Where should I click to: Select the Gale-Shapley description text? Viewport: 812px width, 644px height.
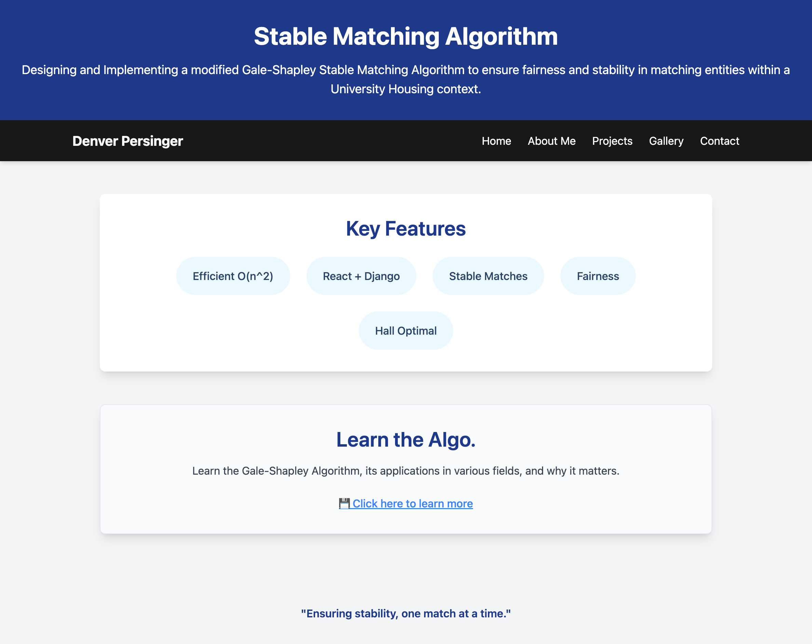[x=406, y=471]
